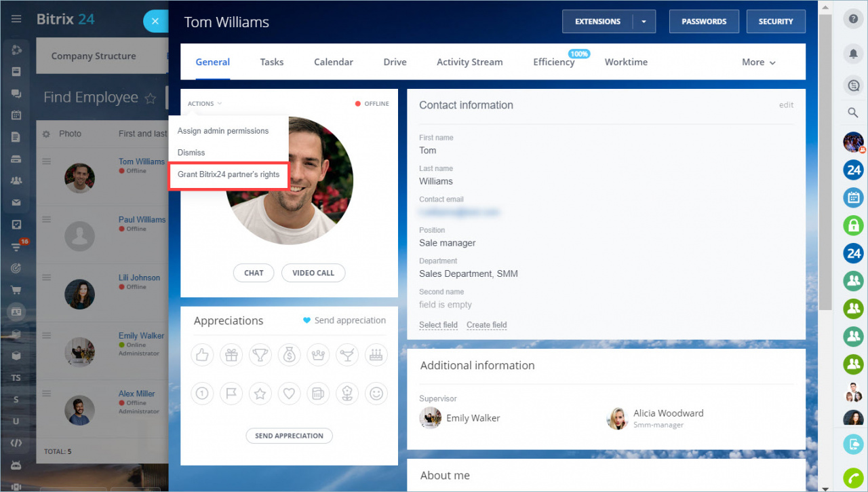Choose Grant Bitrix24 partner's rights
The width and height of the screenshot is (868, 492).
pos(229,174)
